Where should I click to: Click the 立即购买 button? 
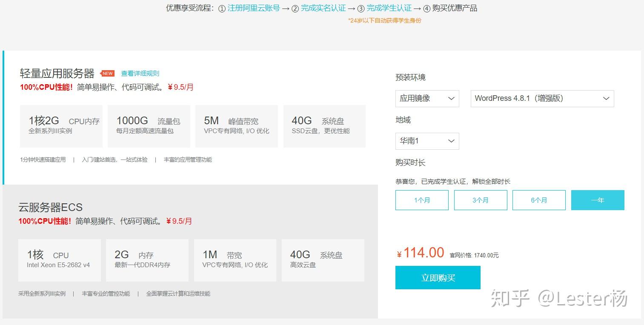click(438, 278)
